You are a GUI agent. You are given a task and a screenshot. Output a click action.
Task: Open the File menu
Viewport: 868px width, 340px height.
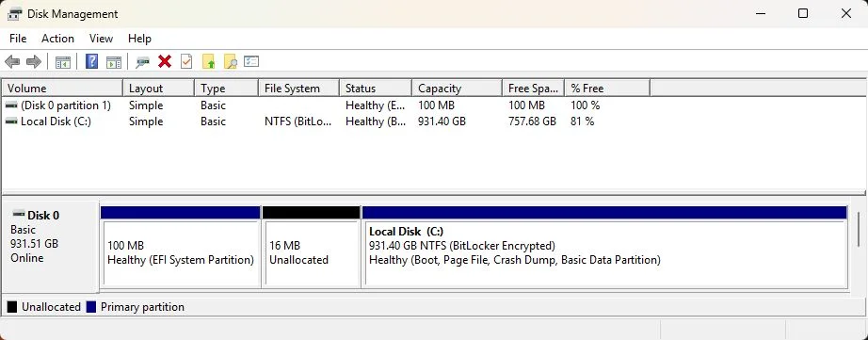click(x=18, y=39)
